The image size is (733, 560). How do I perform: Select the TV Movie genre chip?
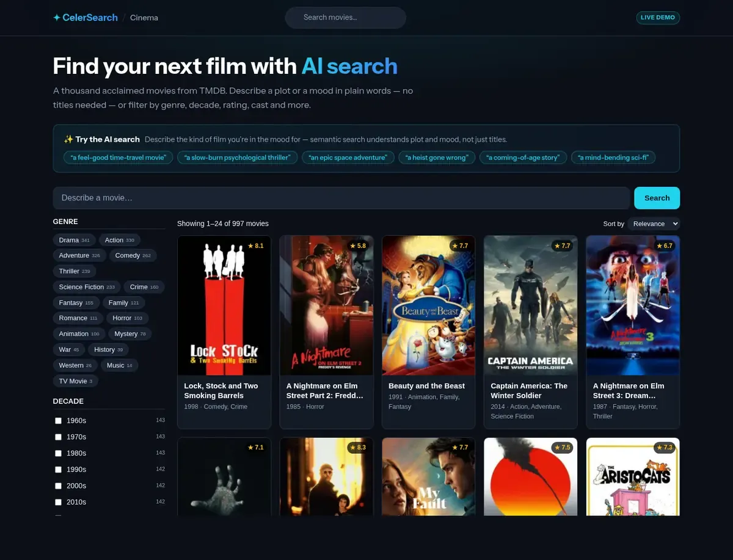[x=76, y=381]
